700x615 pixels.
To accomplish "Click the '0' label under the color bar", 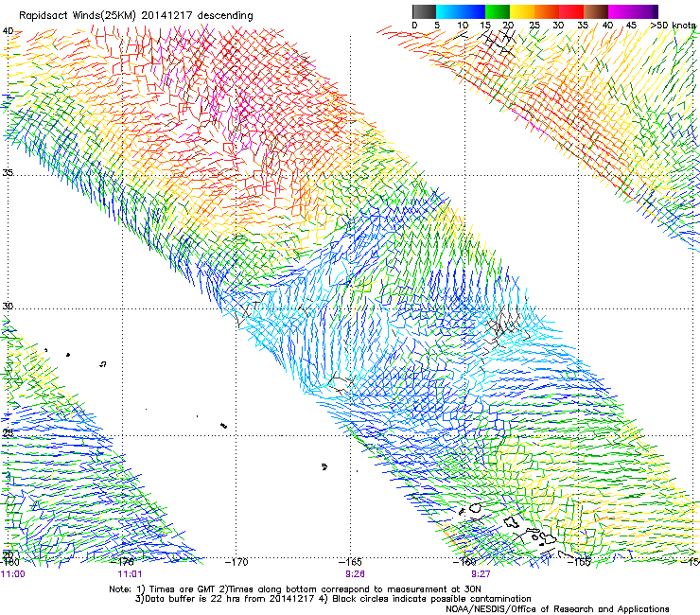I will [x=414, y=26].
